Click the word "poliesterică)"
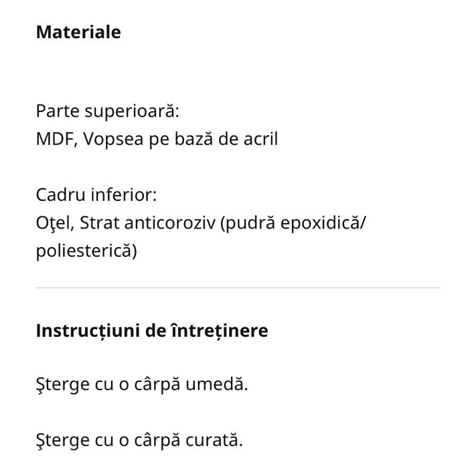476x469 pixels. click(87, 251)
